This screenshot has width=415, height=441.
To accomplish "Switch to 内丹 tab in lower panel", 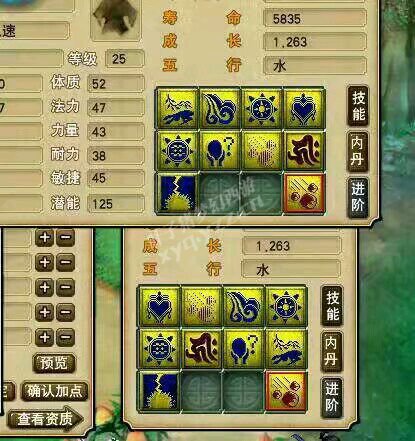I will 331,351.
